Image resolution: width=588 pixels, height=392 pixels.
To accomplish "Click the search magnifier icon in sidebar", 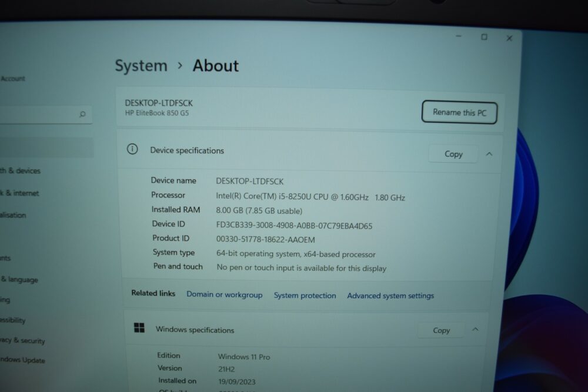I will pyautogui.click(x=82, y=114).
